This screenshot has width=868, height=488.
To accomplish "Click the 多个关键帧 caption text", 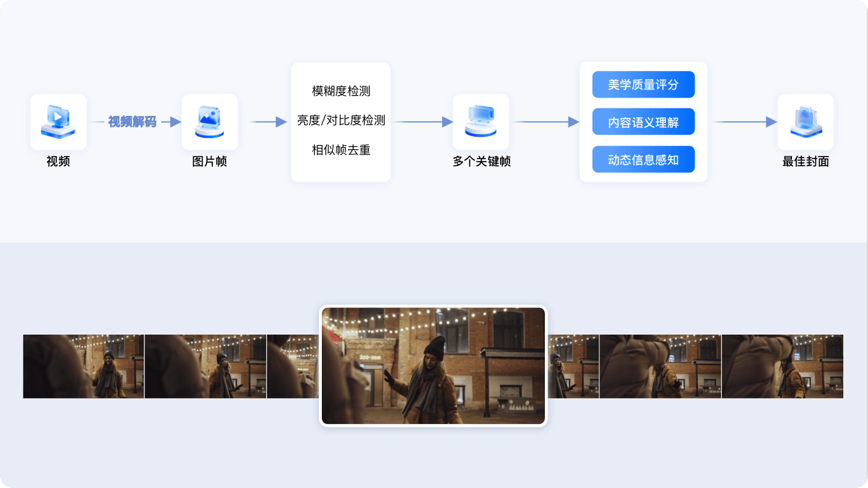I will (x=481, y=162).
